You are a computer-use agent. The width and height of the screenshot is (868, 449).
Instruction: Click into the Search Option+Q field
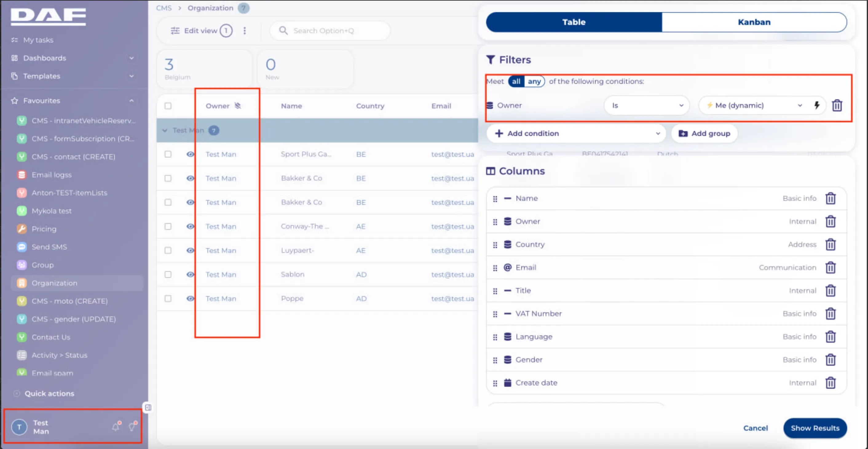point(330,31)
